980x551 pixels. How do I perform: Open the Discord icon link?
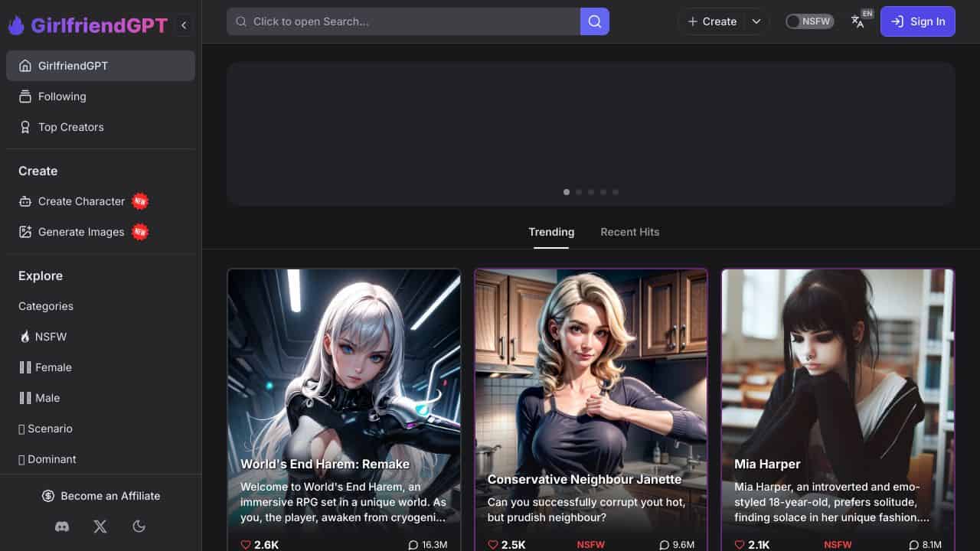pyautogui.click(x=62, y=527)
